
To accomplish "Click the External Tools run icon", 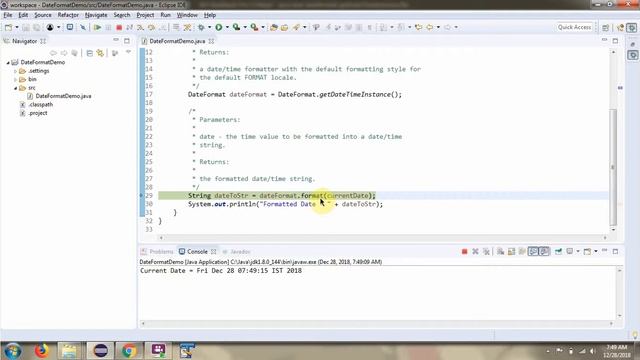I will pos(254,27).
